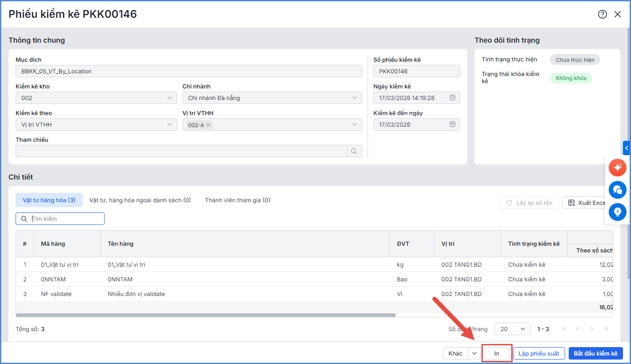Open calendar for Ngày kiểm kê
Viewport: 631px width, 364px height.
point(452,98)
